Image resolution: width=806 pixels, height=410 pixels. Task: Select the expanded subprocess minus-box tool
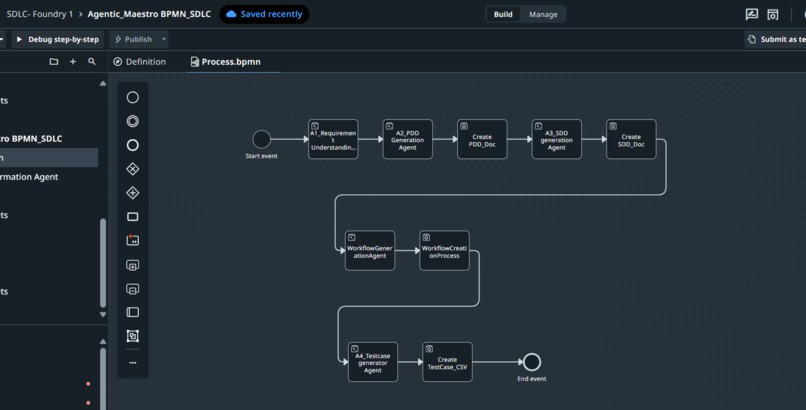133,289
